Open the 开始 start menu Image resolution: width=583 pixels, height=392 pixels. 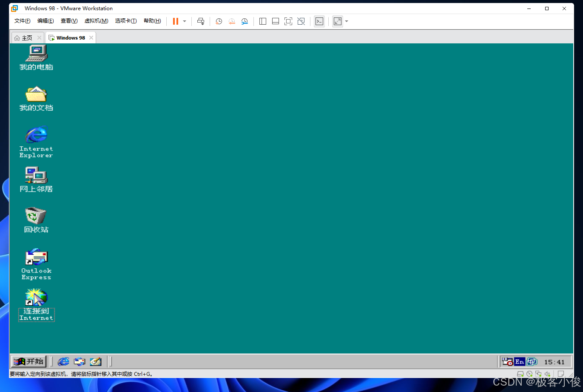(28, 361)
